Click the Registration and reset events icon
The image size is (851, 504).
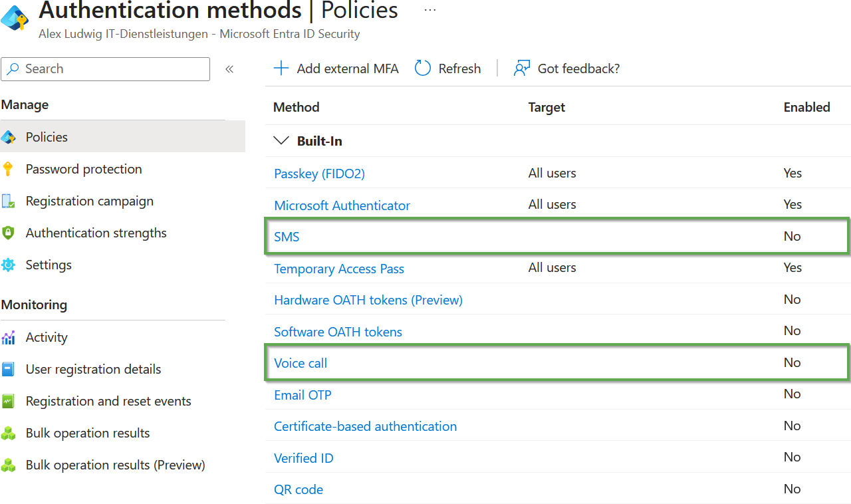tap(8, 402)
